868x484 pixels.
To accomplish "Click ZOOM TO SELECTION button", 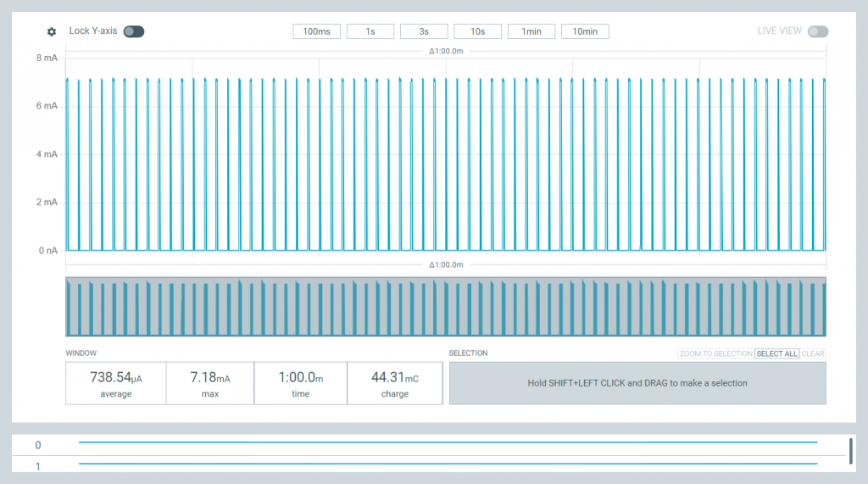I will point(715,353).
